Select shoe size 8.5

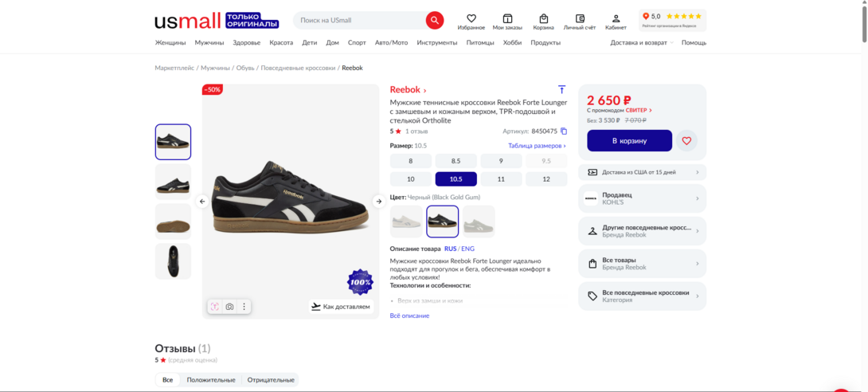click(456, 161)
